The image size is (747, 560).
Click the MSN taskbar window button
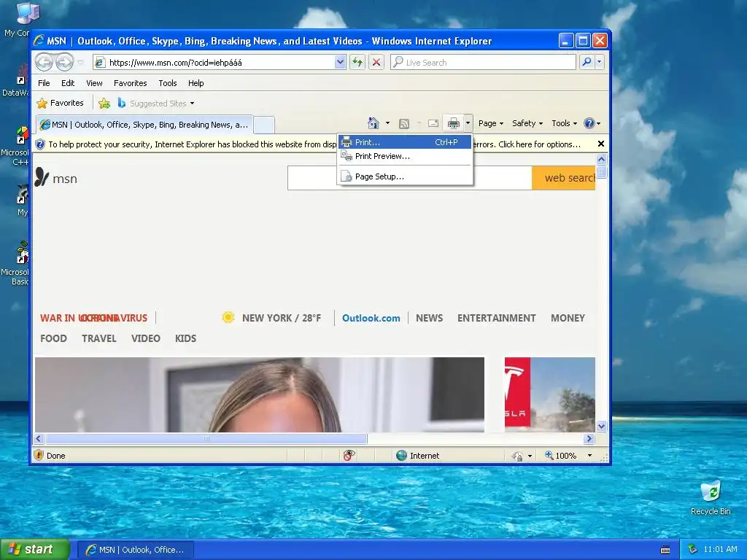[135, 550]
